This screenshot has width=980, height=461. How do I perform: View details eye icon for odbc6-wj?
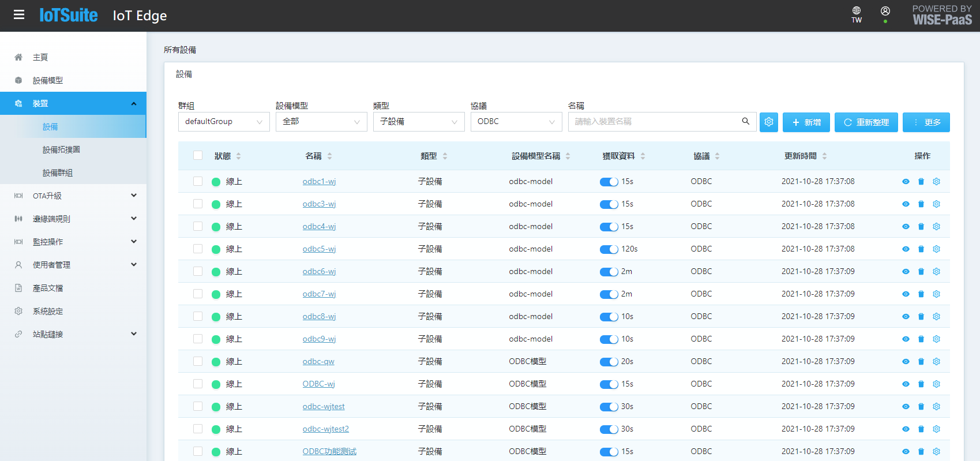pyautogui.click(x=906, y=272)
